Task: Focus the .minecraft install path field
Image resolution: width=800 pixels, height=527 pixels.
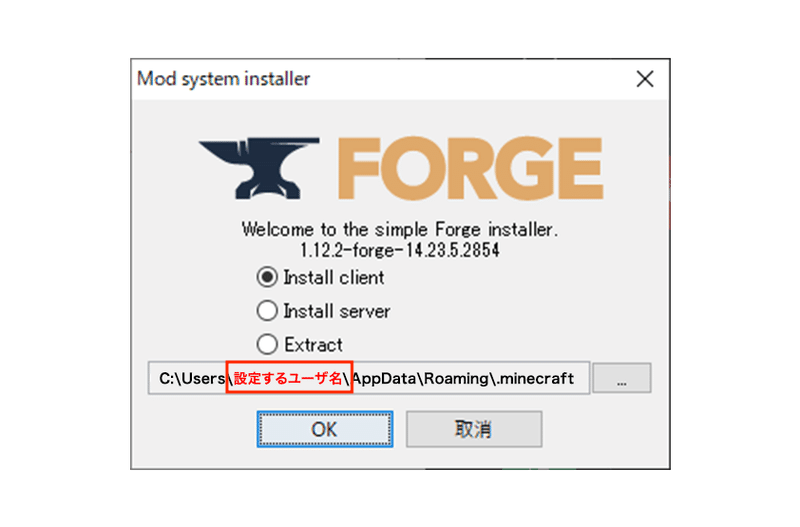Action: pos(369,378)
